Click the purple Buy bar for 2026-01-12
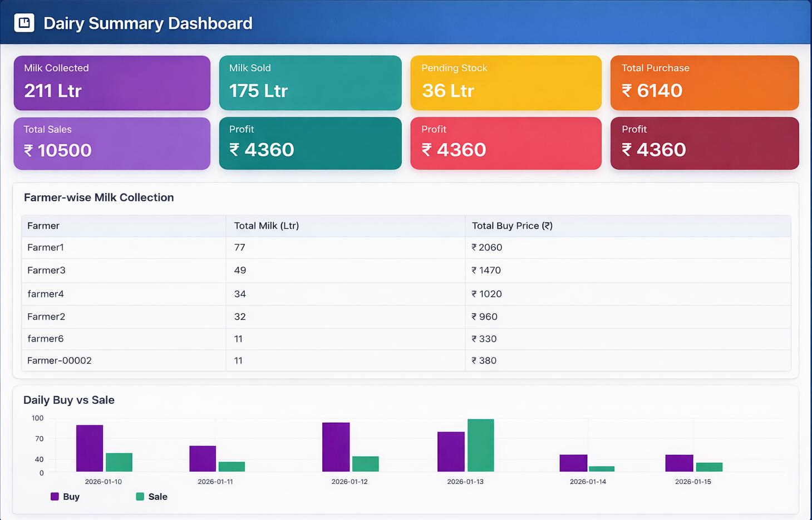The width and height of the screenshot is (812, 520). (336, 447)
